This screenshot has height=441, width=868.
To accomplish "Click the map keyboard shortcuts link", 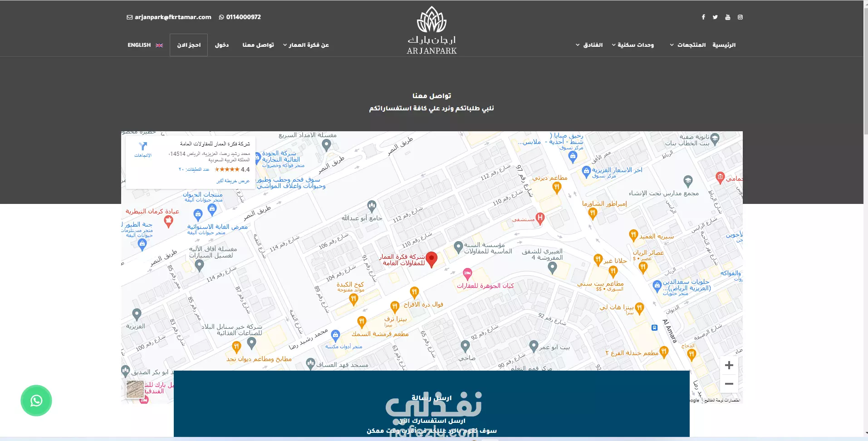I will [x=722, y=400].
